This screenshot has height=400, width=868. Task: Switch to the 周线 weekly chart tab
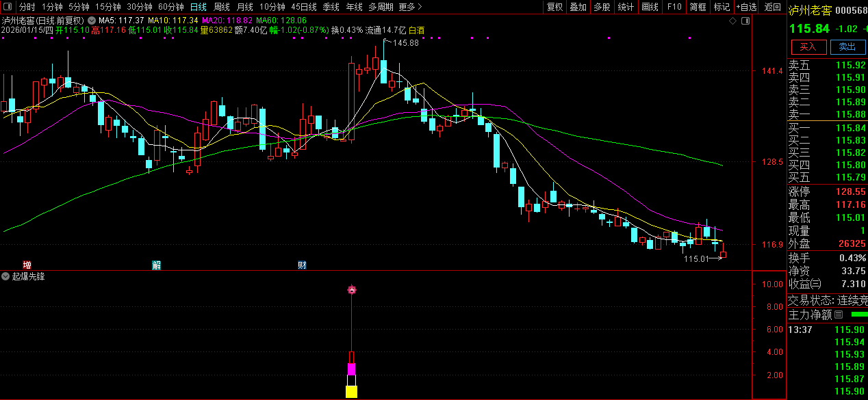click(221, 7)
